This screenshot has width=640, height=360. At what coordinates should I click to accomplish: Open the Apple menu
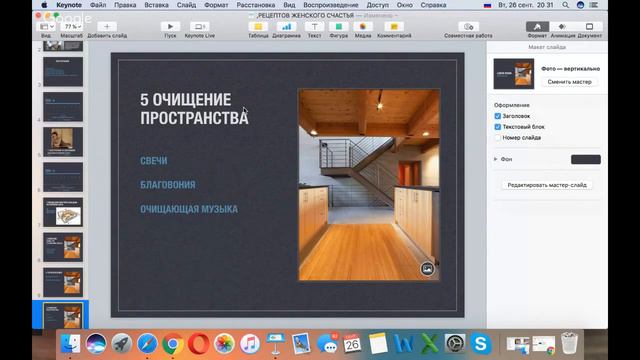click(44, 5)
